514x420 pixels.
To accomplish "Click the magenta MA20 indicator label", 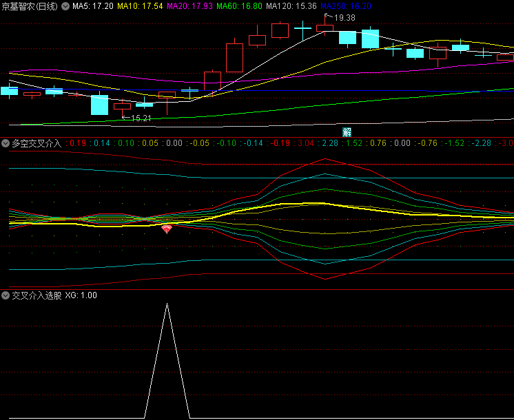I will click(190, 6).
